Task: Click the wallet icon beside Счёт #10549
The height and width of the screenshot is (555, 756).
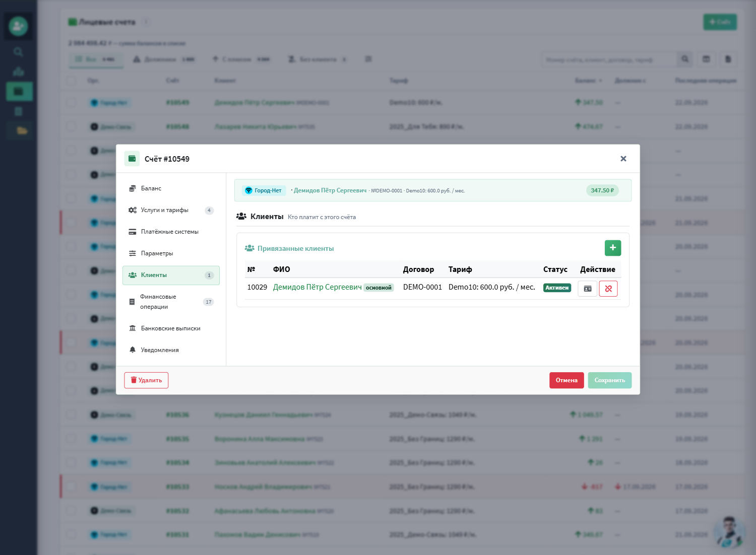Action: click(132, 159)
